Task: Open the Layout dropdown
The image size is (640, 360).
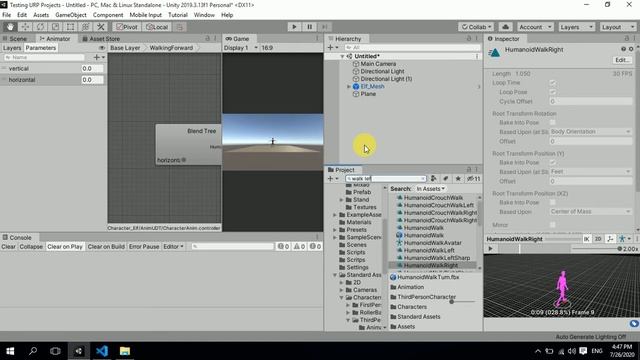Action: (x=617, y=27)
